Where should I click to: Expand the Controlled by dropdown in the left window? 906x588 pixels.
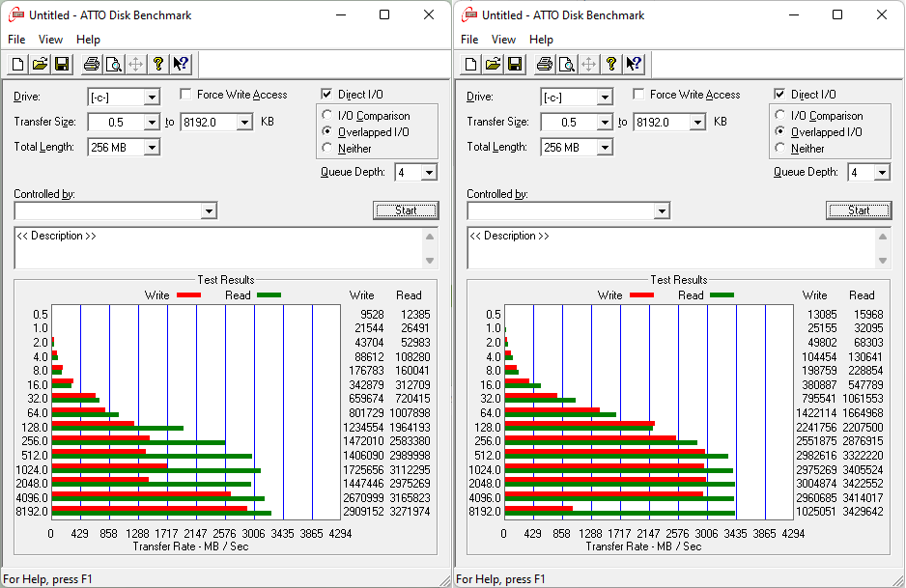[x=209, y=210]
